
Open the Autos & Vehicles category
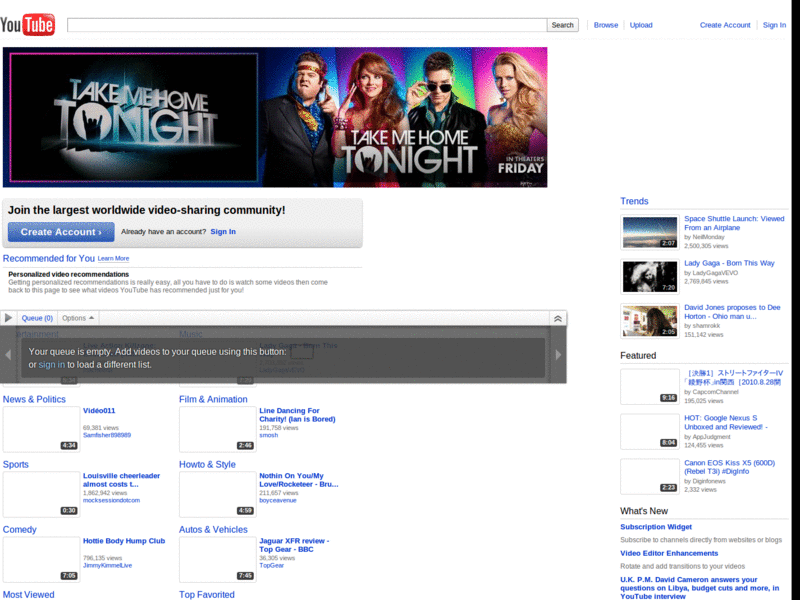click(213, 530)
